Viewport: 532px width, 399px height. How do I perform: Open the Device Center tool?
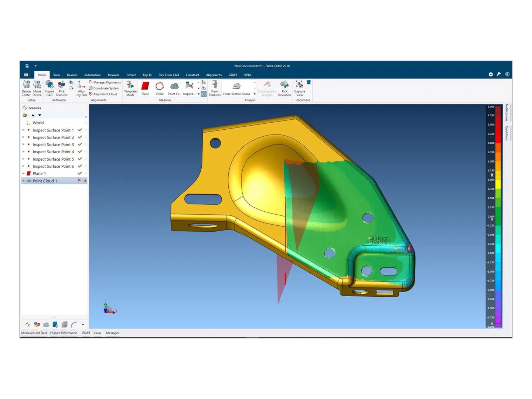(x=26, y=88)
